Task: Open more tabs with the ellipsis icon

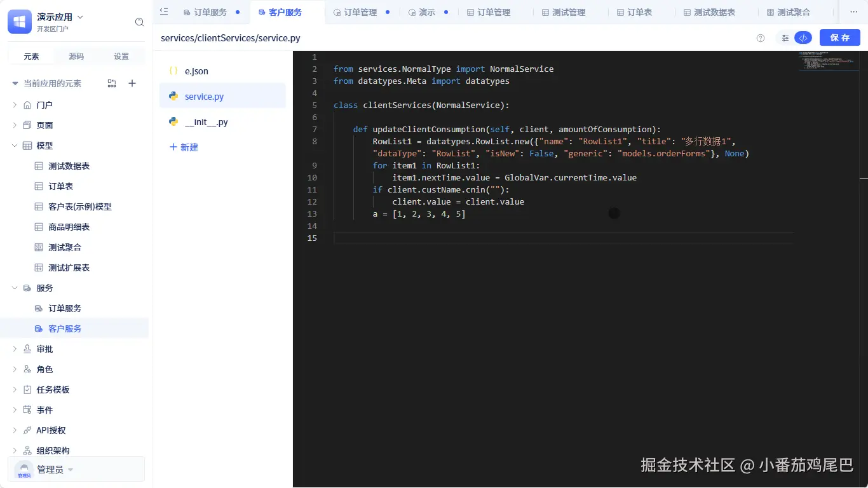Action: coord(853,12)
